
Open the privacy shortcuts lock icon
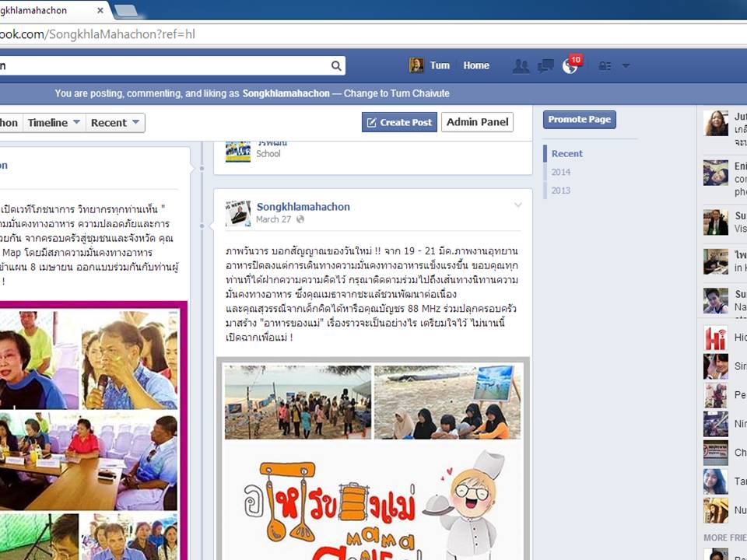[x=605, y=65]
